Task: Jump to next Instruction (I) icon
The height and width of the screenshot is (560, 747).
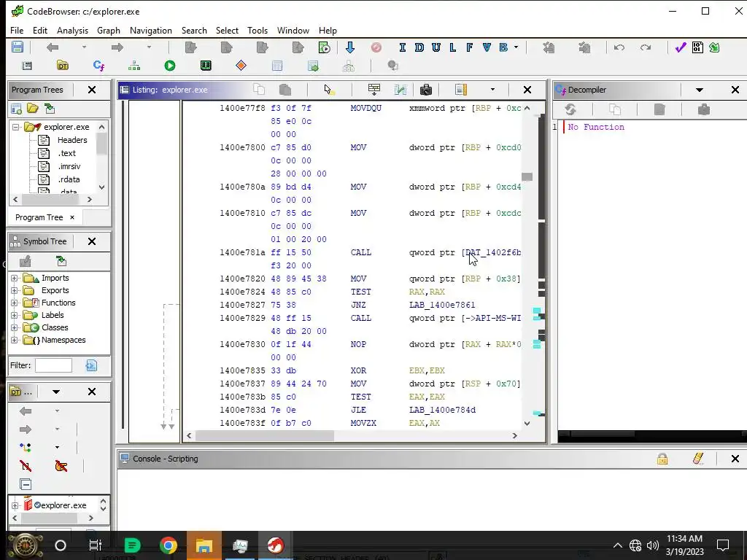Action: [403, 47]
